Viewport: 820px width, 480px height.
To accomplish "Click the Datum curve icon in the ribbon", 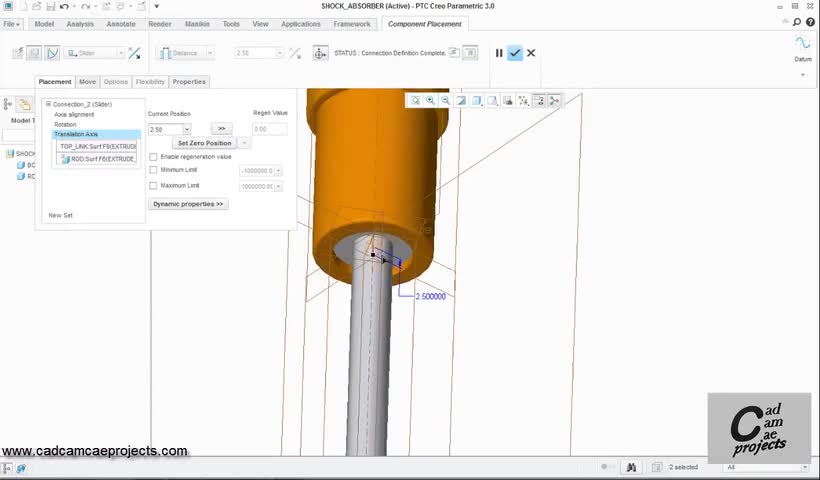I will [x=803, y=43].
